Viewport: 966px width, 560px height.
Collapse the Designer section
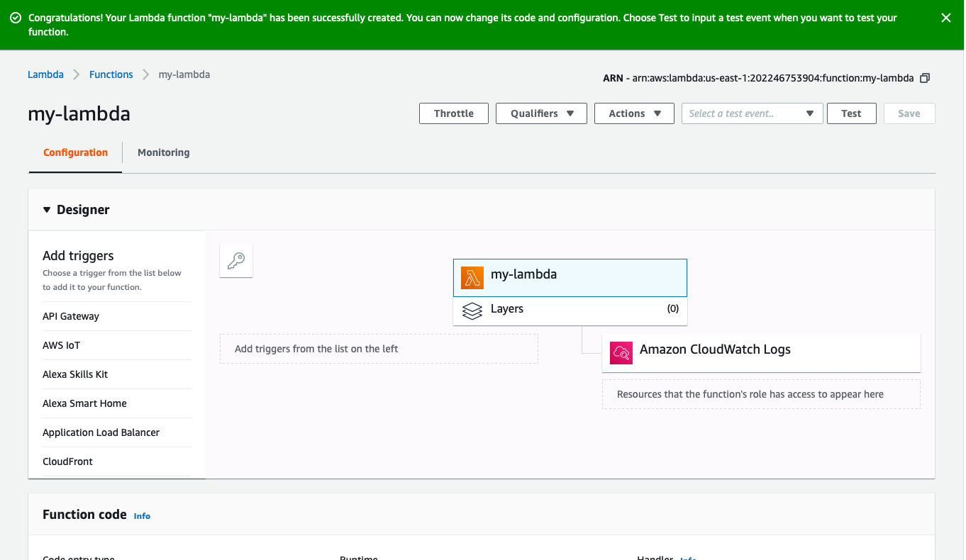point(47,210)
